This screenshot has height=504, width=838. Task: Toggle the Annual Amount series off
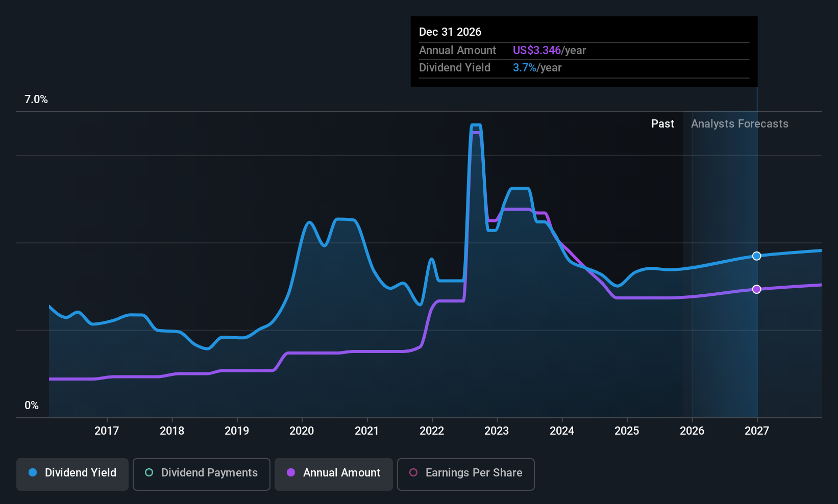[333, 473]
